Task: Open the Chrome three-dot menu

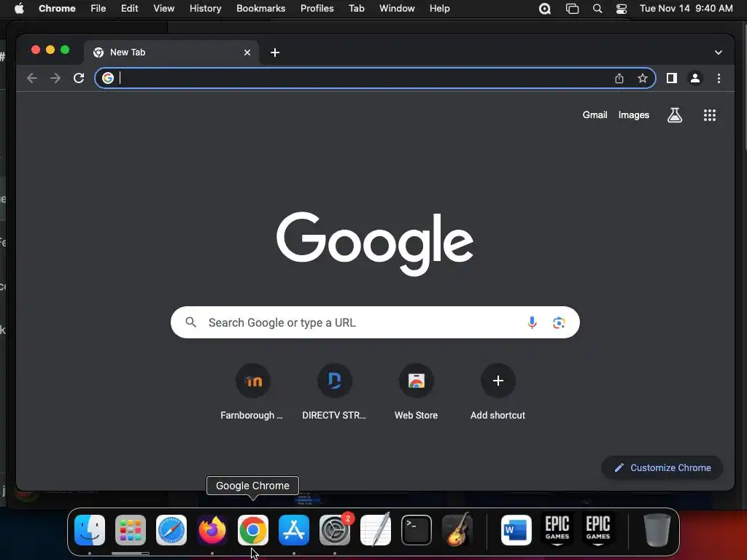Action: tap(719, 78)
